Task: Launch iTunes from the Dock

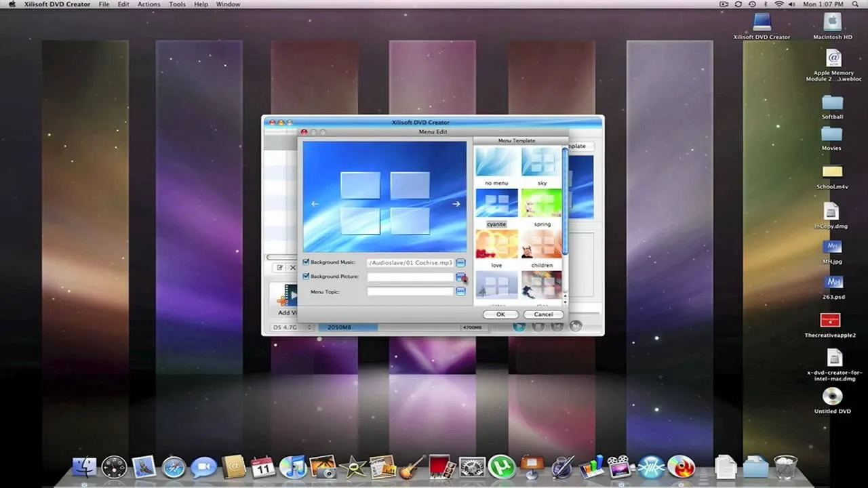Action: [292, 466]
